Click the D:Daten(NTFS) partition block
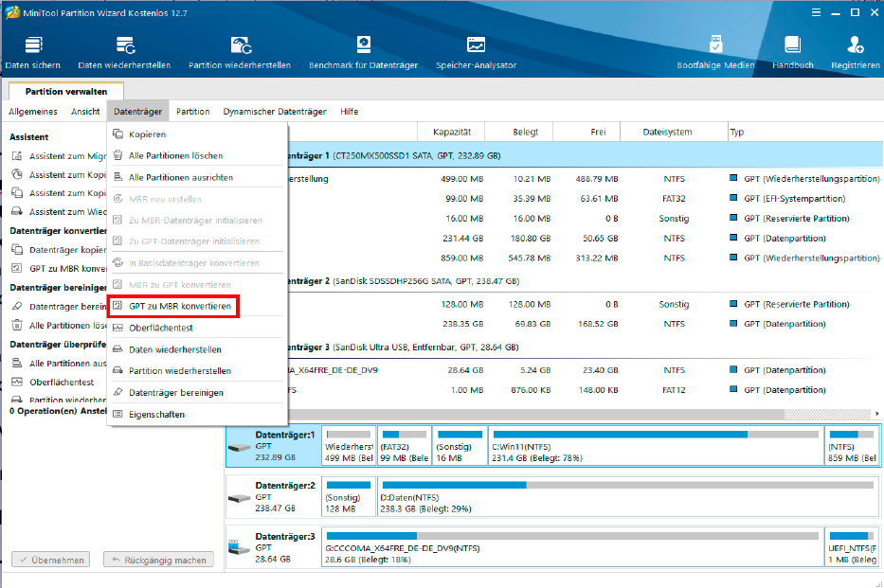884x588 pixels. 628,497
